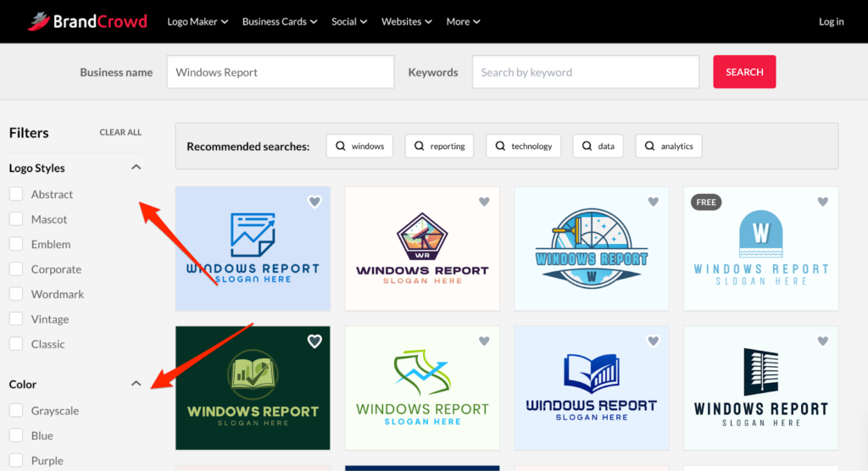Click search icon in windows suggestion

[341, 146]
